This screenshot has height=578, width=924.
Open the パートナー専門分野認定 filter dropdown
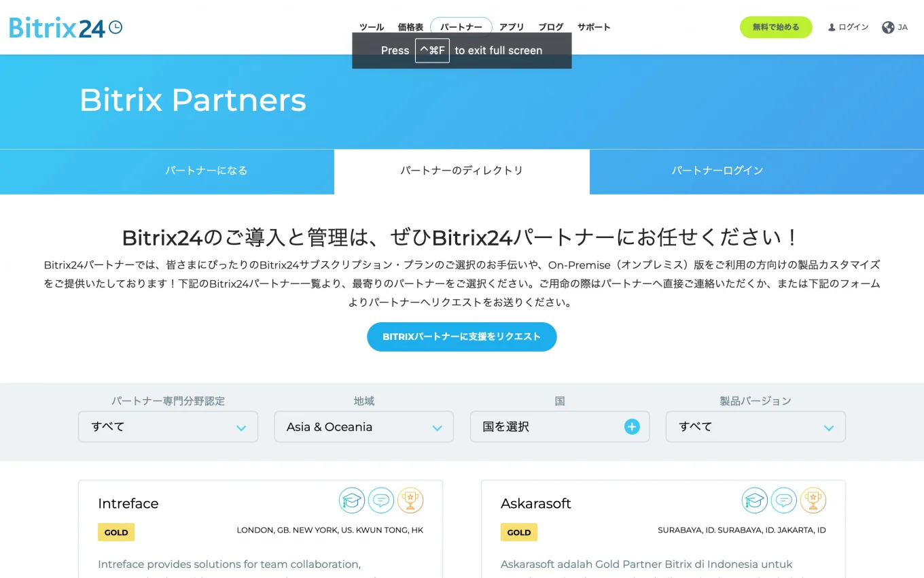point(168,426)
